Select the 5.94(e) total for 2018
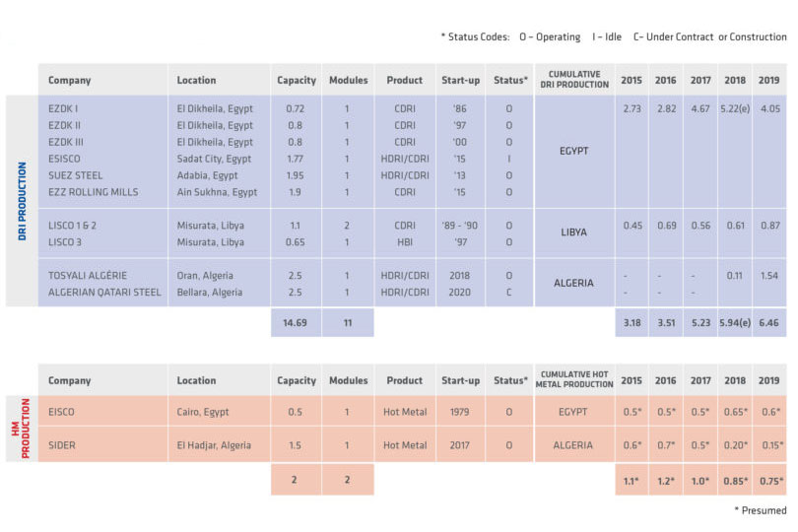This screenshot has width=798, height=532. pyautogui.click(x=735, y=323)
